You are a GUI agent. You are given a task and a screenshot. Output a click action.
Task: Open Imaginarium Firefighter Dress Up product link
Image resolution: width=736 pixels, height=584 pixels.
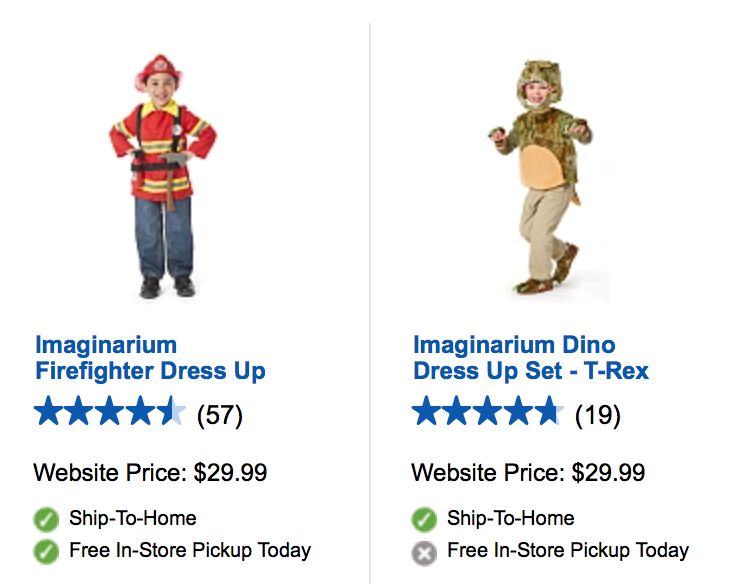150,359
